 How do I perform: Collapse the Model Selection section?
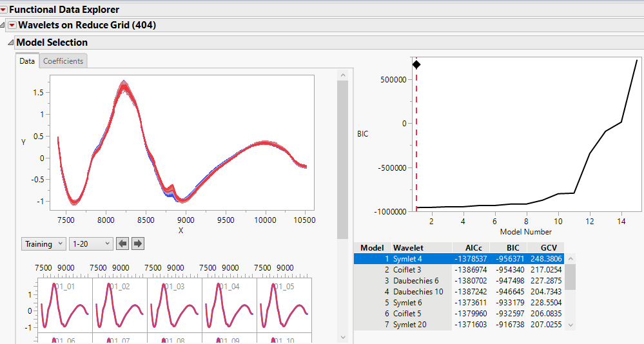[11, 43]
